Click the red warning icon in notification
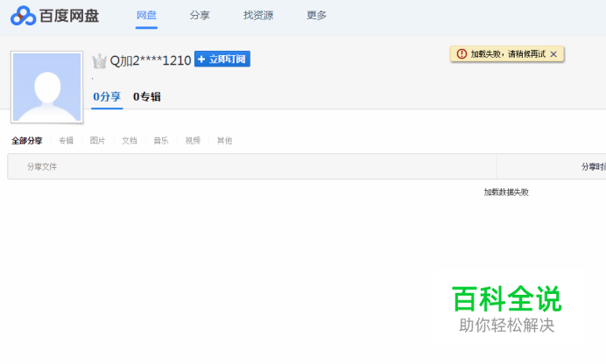606x364 pixels. [x=462, y=54]
